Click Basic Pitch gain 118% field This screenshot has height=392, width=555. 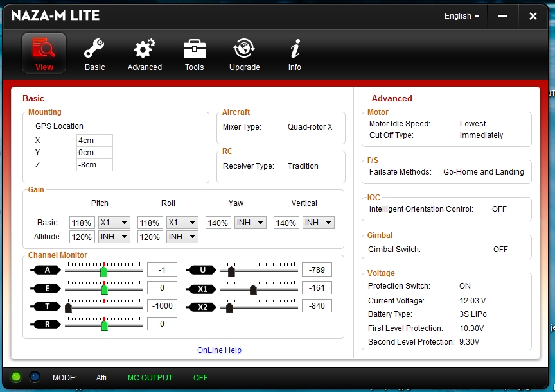coord(82,223)
